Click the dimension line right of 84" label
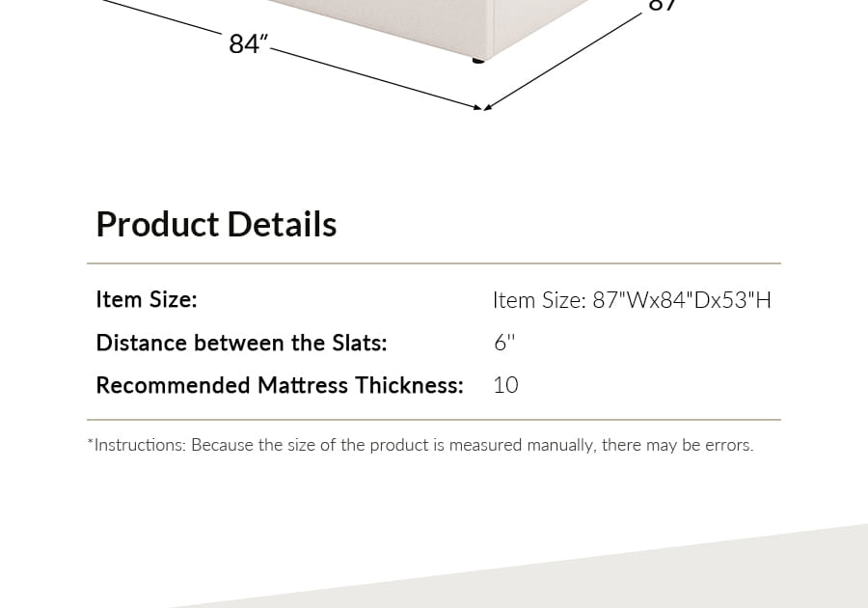The image size is (868, 608). tap(376, 77)
